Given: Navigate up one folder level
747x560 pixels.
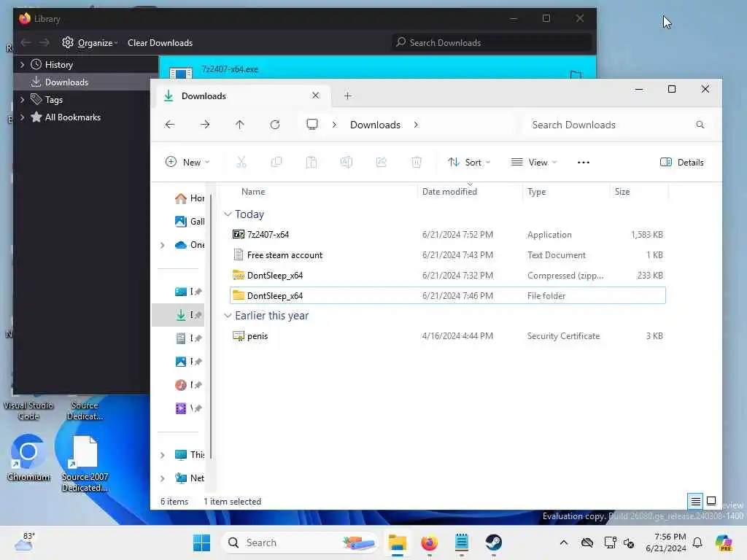Looking at the screenshot, I should point(239,125).
